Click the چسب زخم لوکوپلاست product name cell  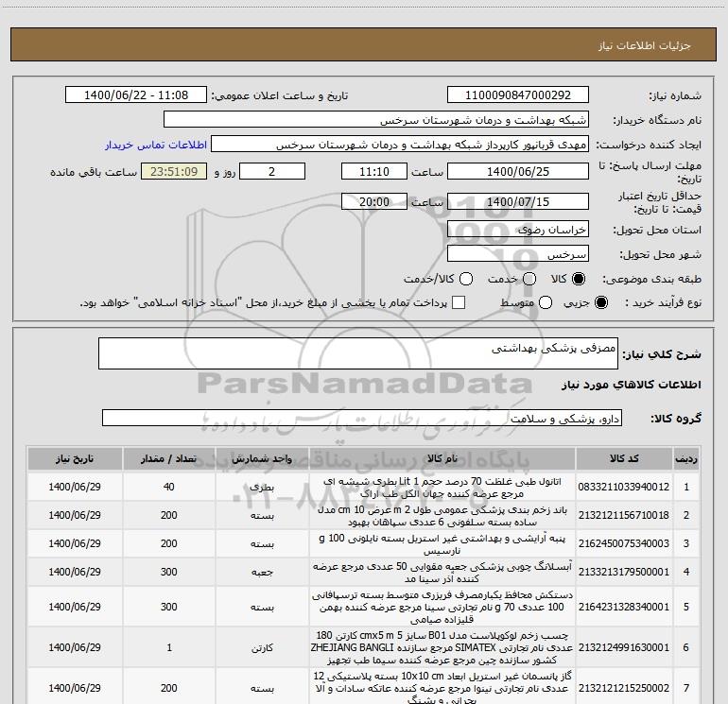click(442, 647)
